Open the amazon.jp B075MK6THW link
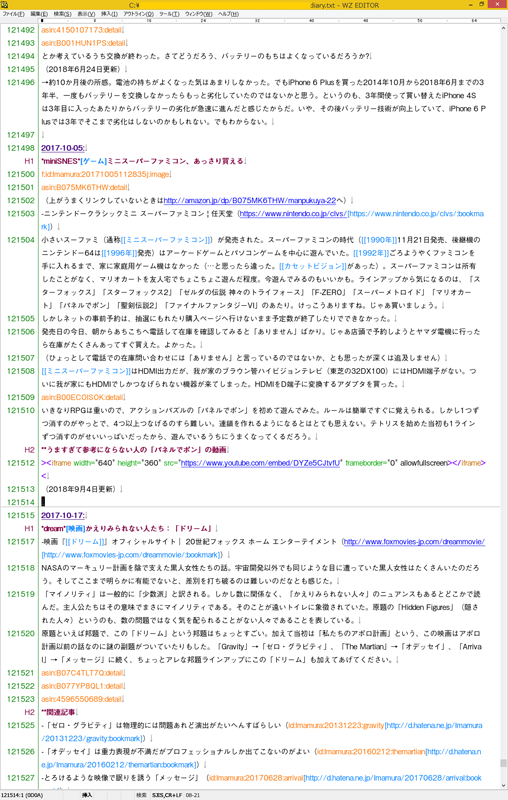The image size is (508, 800). point(249,201)
